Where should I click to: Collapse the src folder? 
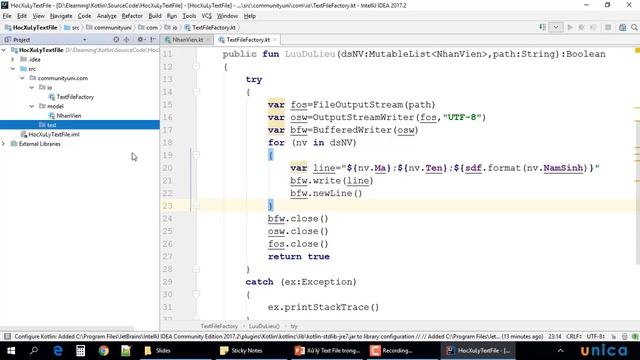tap(13, 69)
